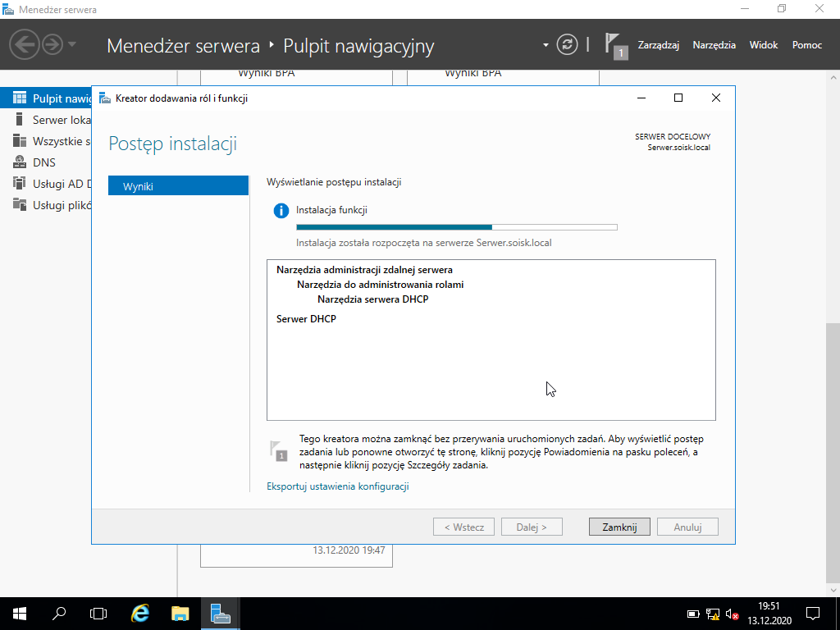Click the wizard title bar icon
The width and height of the screenshot is (840, 630).
105,98
